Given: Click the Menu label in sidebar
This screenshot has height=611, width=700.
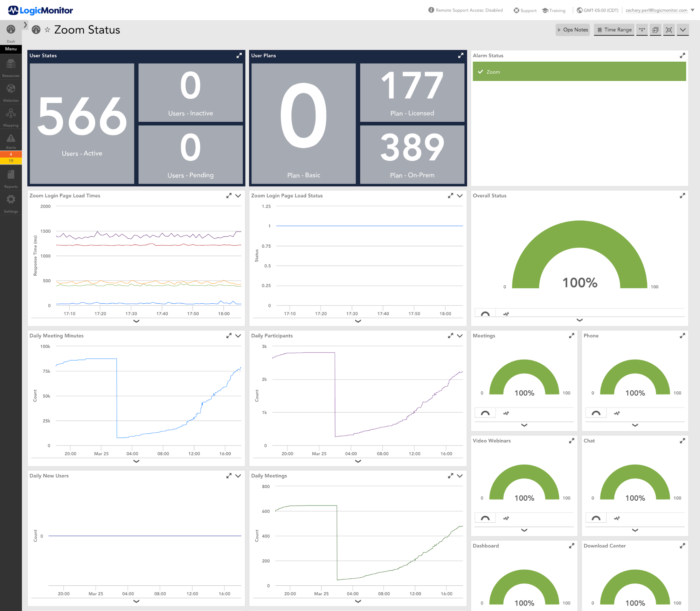Looking at the screenshot, I should pos(11,49).
